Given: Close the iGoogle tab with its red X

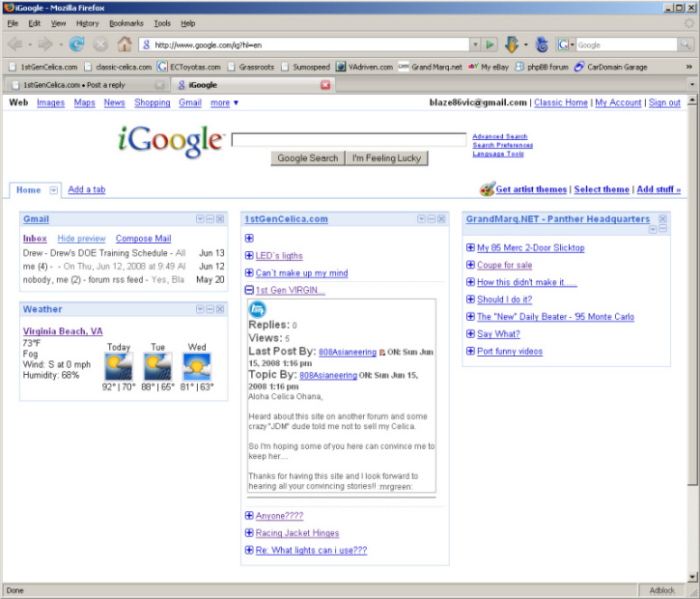Looking at the screenshot, I should [x=325, y=85].
